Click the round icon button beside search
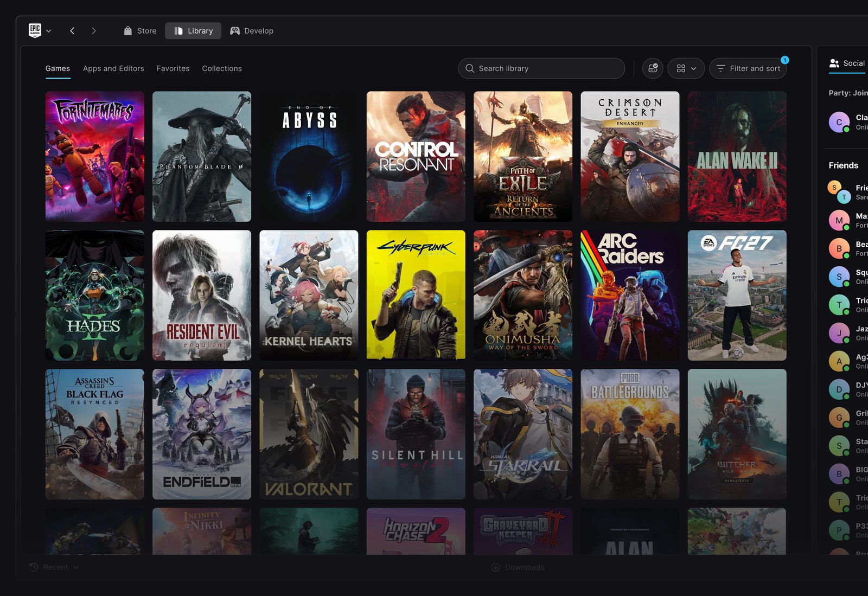This screenshot has height=596, width=868. [653, 68]
